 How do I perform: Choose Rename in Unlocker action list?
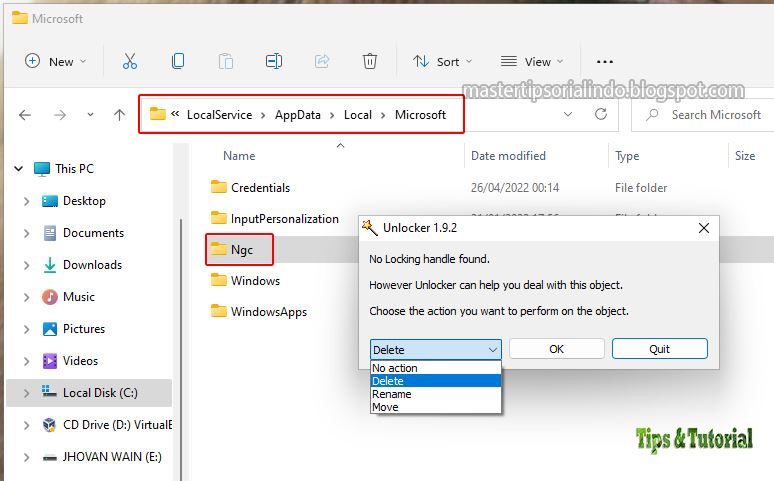point(435,394)
